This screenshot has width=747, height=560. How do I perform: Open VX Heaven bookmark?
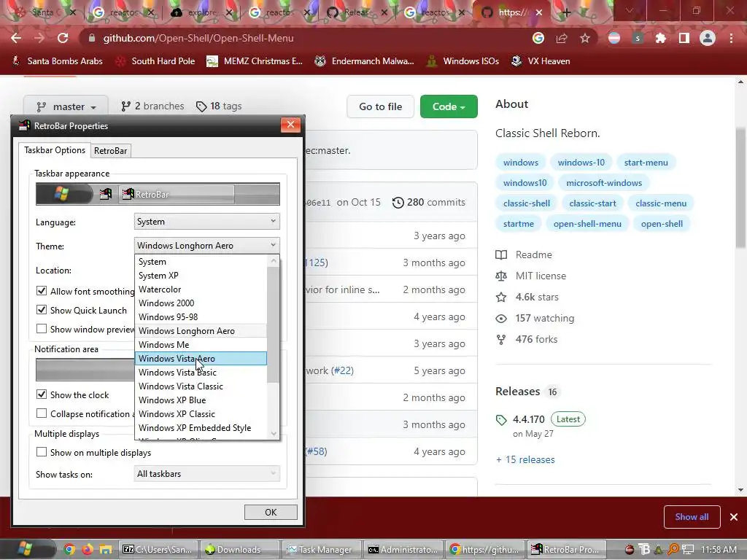coord(541,61)
